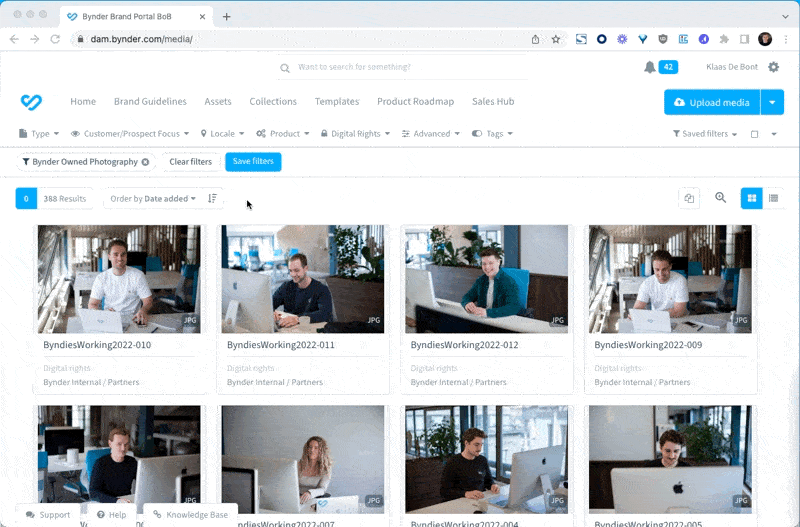
Task: Open the Saved filters dropdown
Action: (705, 134)
